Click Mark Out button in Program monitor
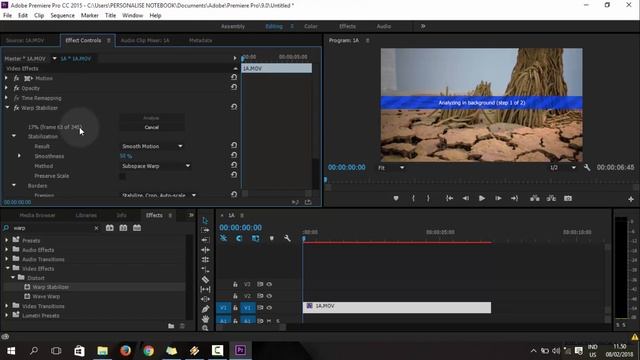Image resolution: width=640 pixels, height=360 pixels. click(x=428, y=198)
